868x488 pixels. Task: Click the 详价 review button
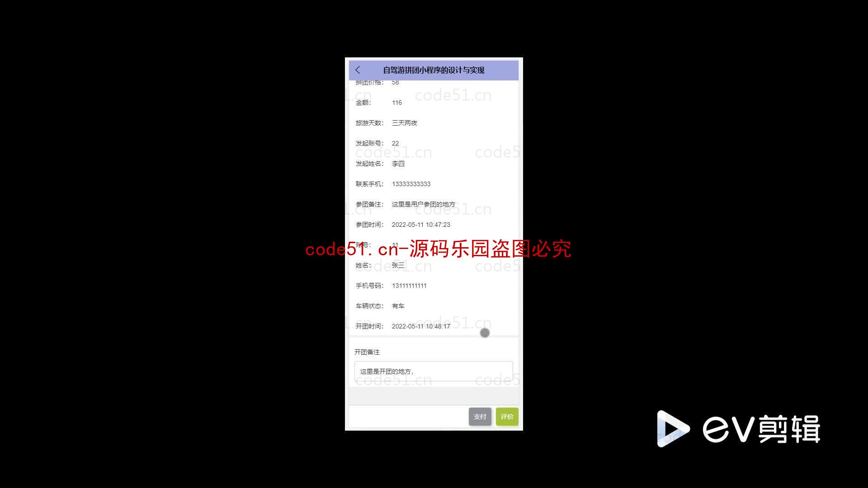pyautogui.click(x=506, y=416)
